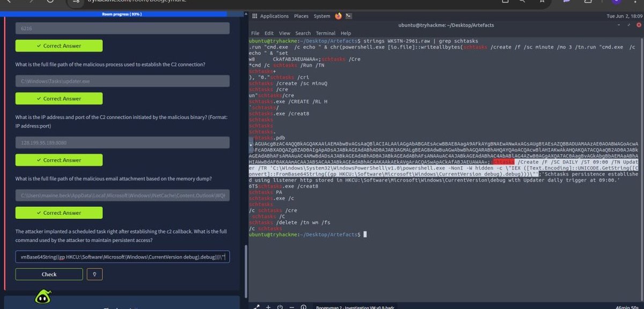Click the power icon in VM toolbar
This screenshot has width=644, height=309.
[x=279, y=306]
